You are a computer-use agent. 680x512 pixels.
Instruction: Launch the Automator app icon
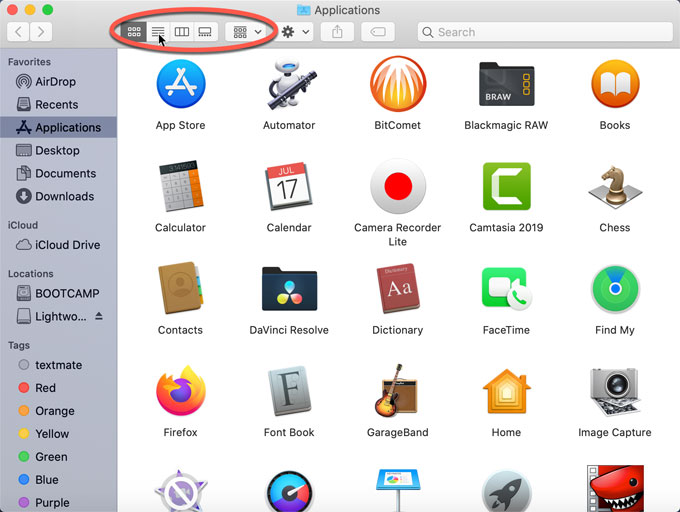(x=289, y=84)
